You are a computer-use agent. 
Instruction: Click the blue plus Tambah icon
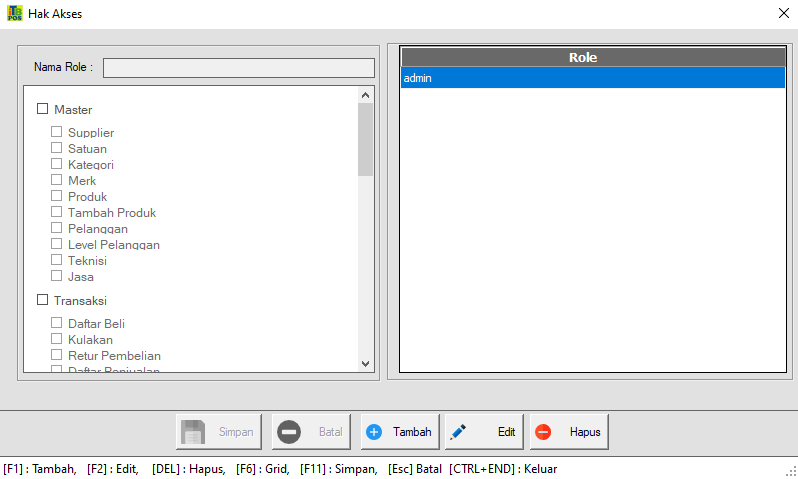click(x=374, y=432)
